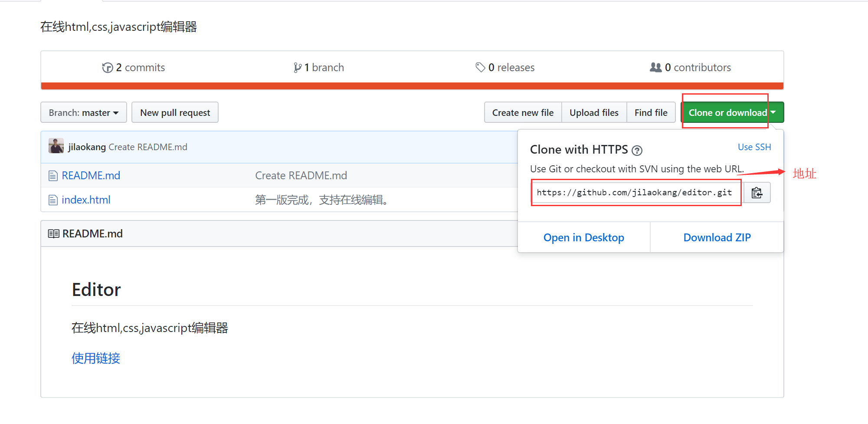Open the 0 releases link

coord(505,68)
